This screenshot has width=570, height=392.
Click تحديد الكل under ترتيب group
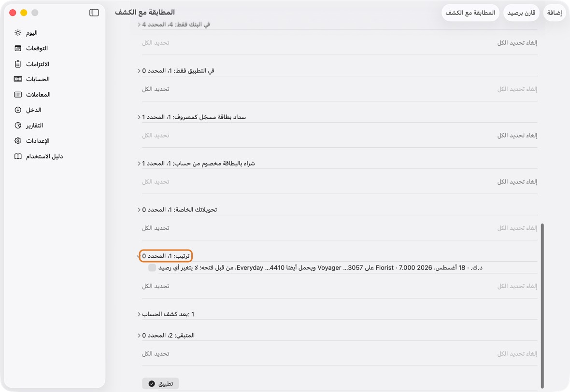click(x=156, y=286)
